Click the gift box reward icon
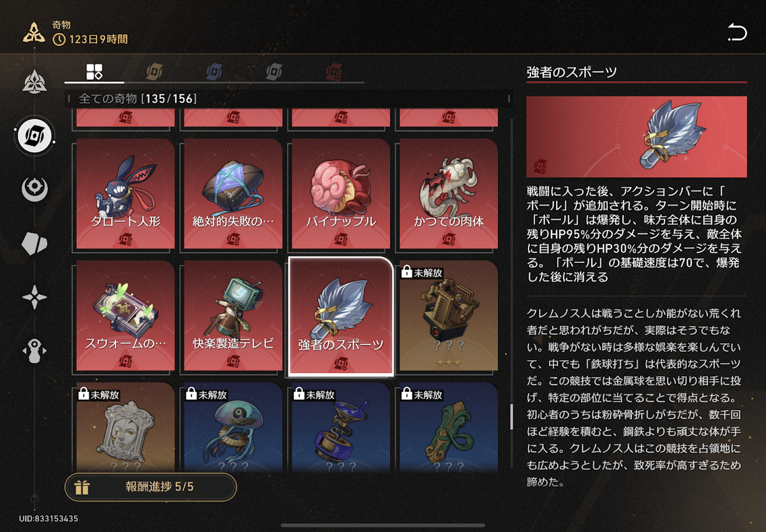766x532 pixels. 82,487
